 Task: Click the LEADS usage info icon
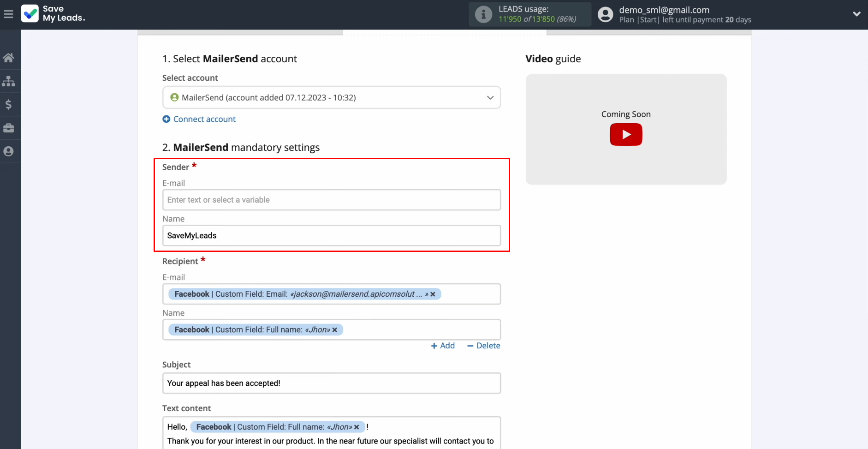coord(483,14)
